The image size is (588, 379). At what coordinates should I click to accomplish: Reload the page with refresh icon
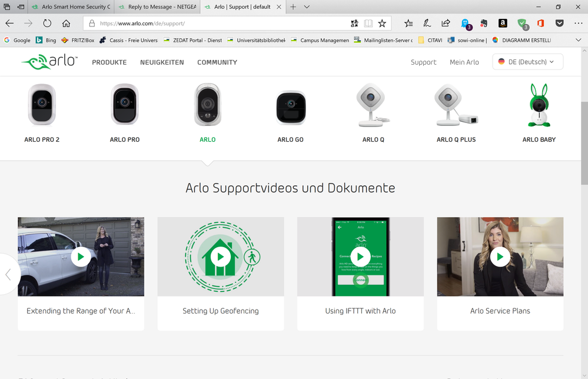[47, 23]
